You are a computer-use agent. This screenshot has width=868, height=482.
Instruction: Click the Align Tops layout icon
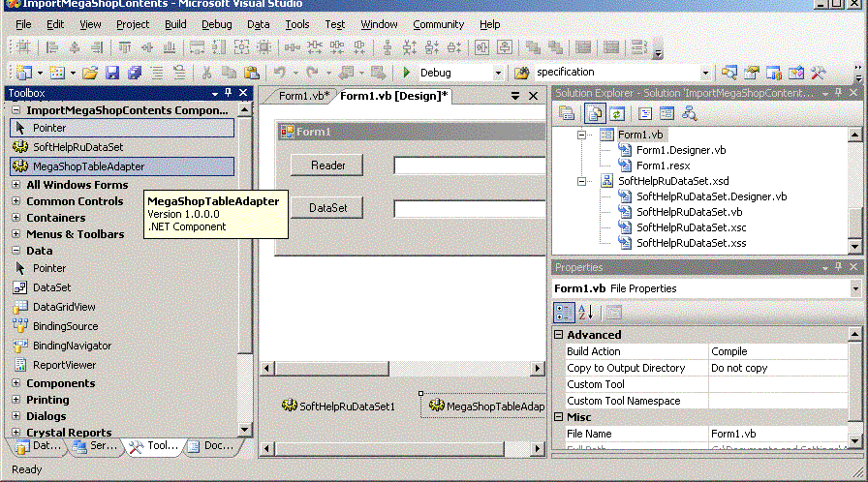pos(125,47)
